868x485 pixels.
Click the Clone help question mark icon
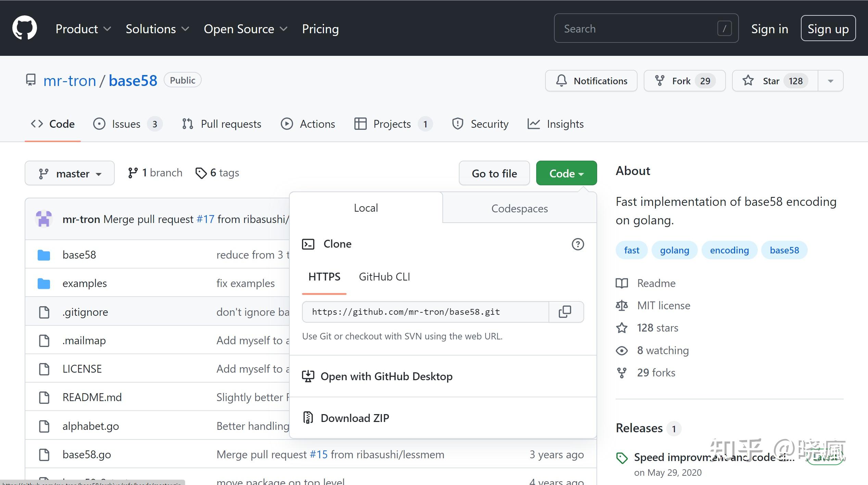[x=578, y=244]
